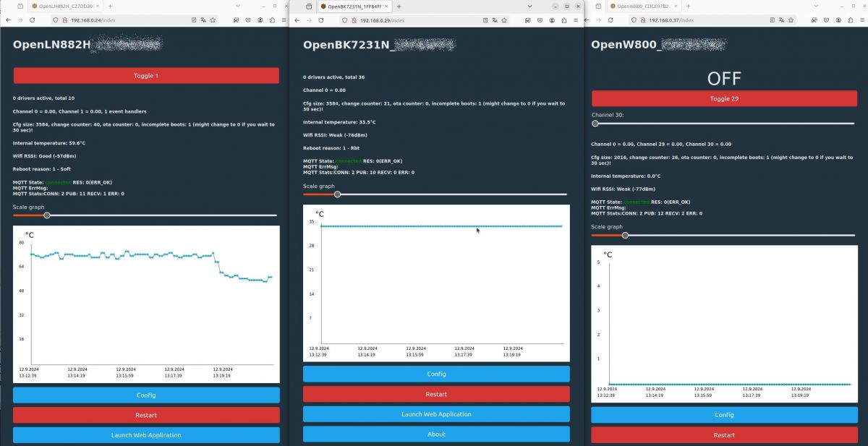Click Scale graph slider on OpenLN882H page
Screen dimensions: 868x446
click(x=145, y=215)
